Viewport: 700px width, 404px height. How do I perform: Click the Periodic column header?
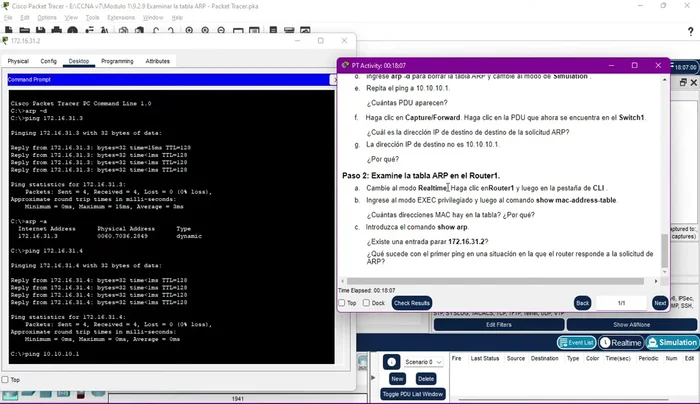(x=648, y=358)
